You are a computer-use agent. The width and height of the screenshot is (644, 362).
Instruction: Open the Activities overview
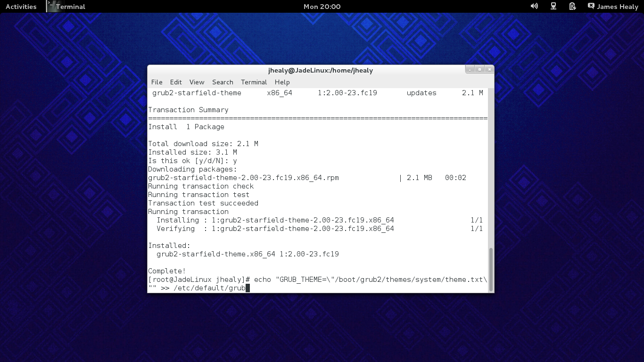[x=21, y=7]
